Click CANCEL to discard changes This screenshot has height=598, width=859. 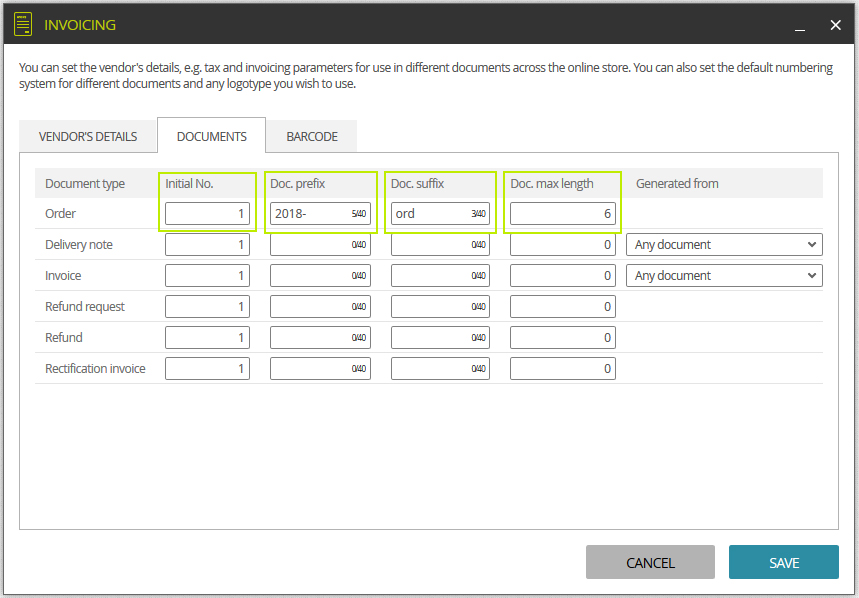(650, 562)
